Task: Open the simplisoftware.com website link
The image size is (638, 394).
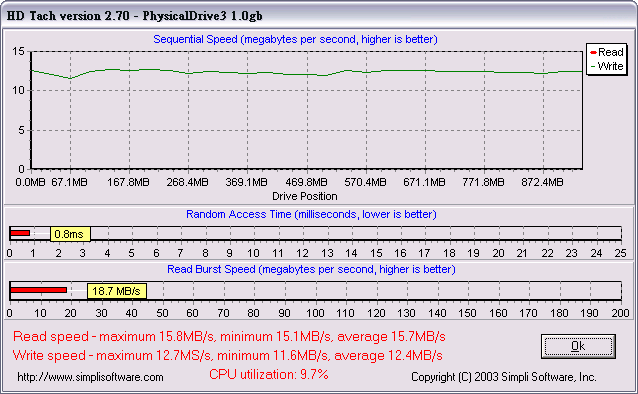Action: (90, 377)
